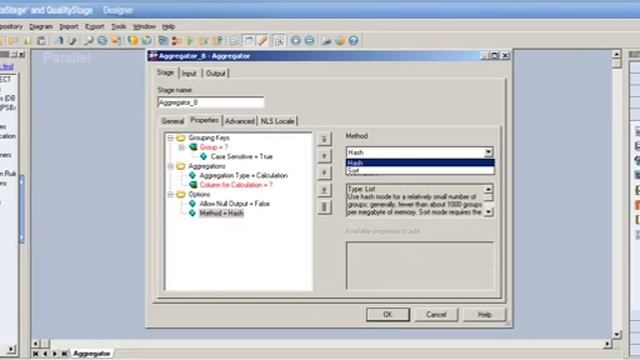Select Allow Null Output = False property
This screenshot has width=640, height=360.
[x=234, y=204]
